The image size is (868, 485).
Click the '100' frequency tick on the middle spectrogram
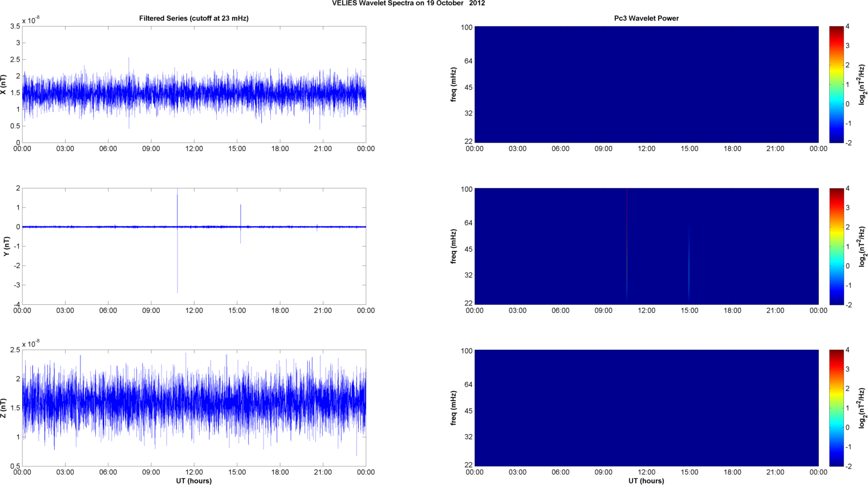pyautogui.click(x=467, y=189)
